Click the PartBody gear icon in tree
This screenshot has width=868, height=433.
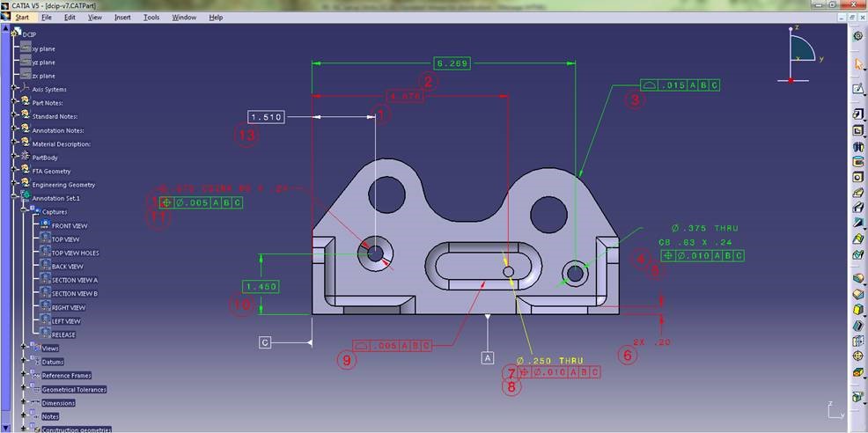point(26,158)
